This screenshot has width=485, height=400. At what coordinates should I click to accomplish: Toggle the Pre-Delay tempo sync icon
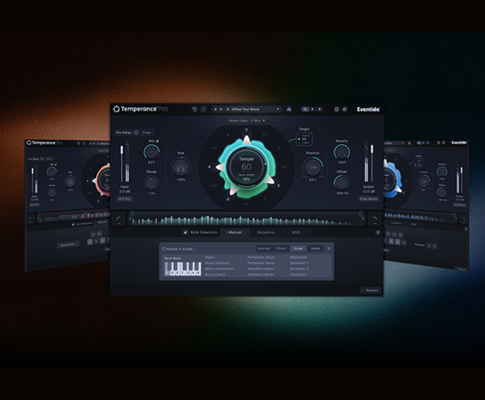point(136,133)
